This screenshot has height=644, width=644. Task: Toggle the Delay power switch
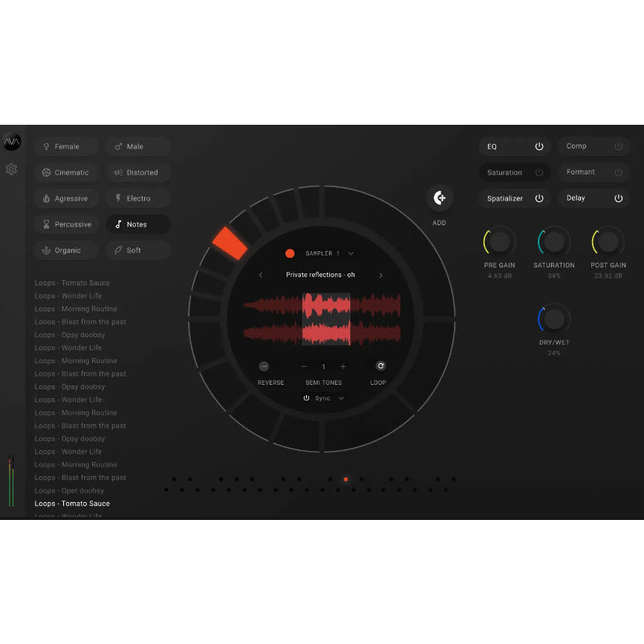click(x=618, y=198)
